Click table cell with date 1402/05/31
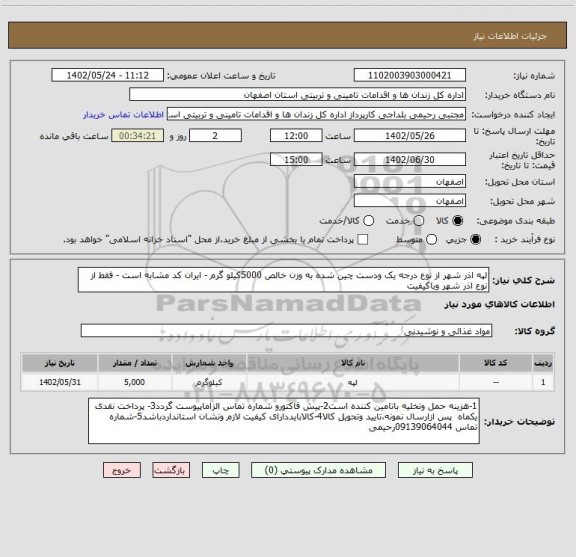This screenshot has width=576, height=557. click(x=60, y=382)
